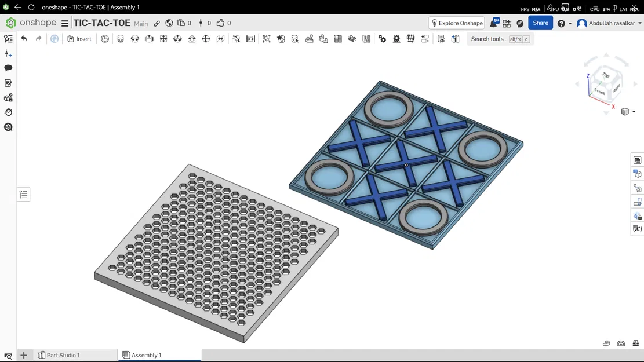
Task: Undo the last action
Action: coord(23,39)
